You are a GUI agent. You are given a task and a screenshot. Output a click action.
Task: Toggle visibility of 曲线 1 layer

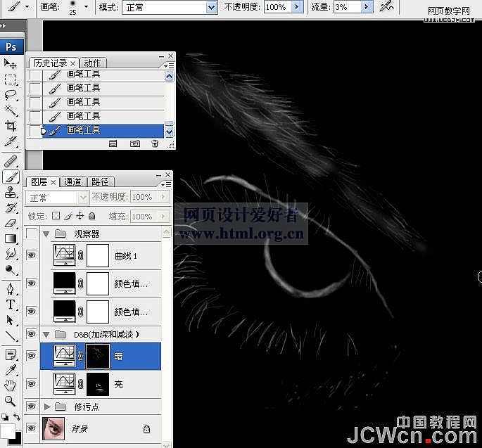(x=31, y=255)
